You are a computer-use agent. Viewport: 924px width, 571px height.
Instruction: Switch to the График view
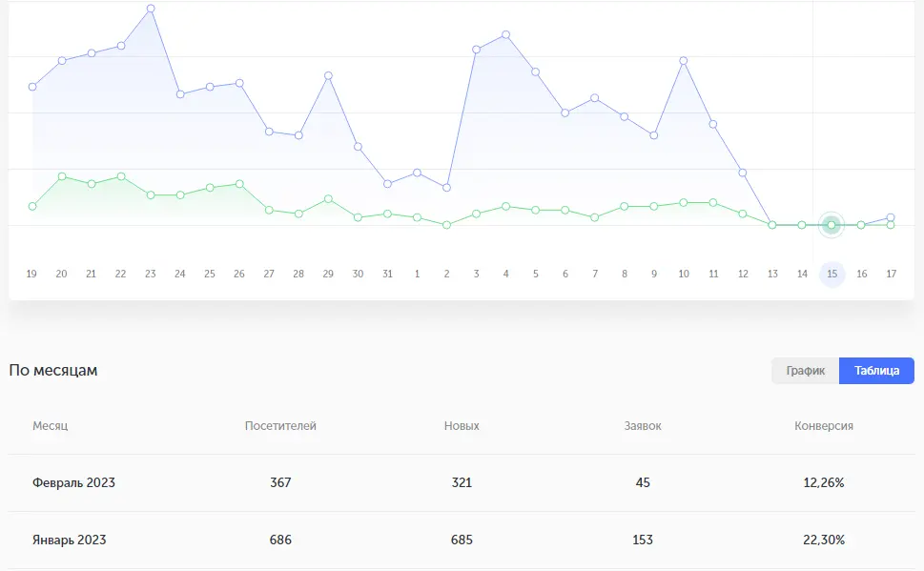coord(805,371)
